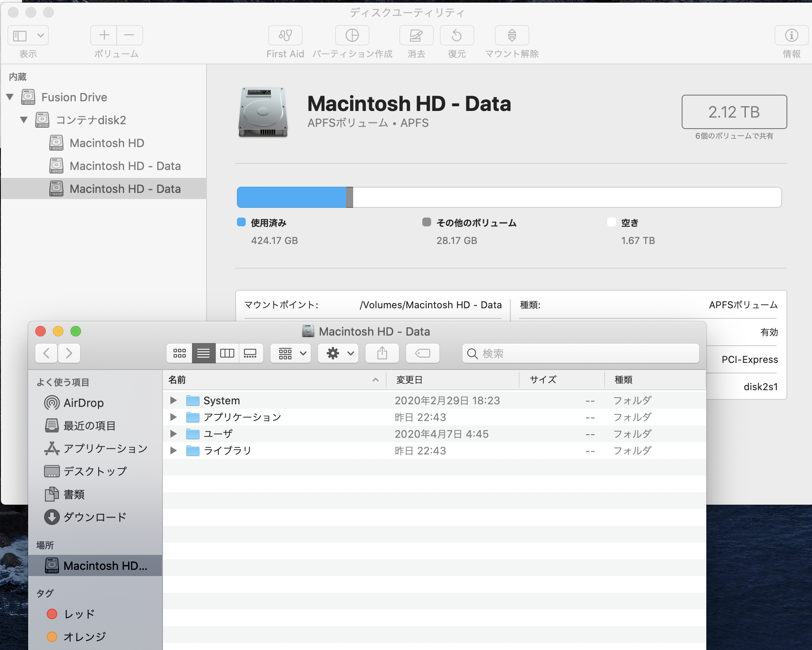
Task: Click the Finder edit tags icon
Action: coord(422,353)
